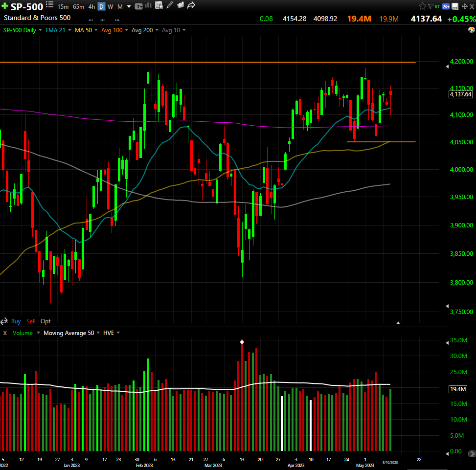Click the upper orange resistance line
This screenshot has width=476, height=470.
point(207,62)
